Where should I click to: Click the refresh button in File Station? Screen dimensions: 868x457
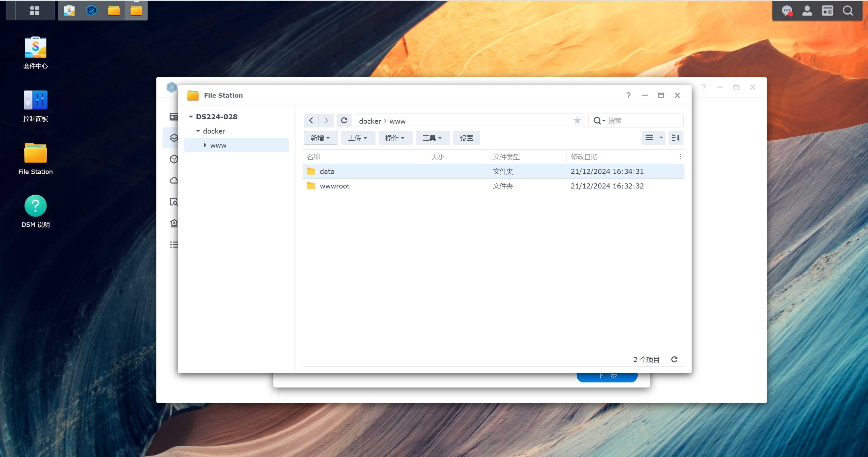(x=344, y=121)
